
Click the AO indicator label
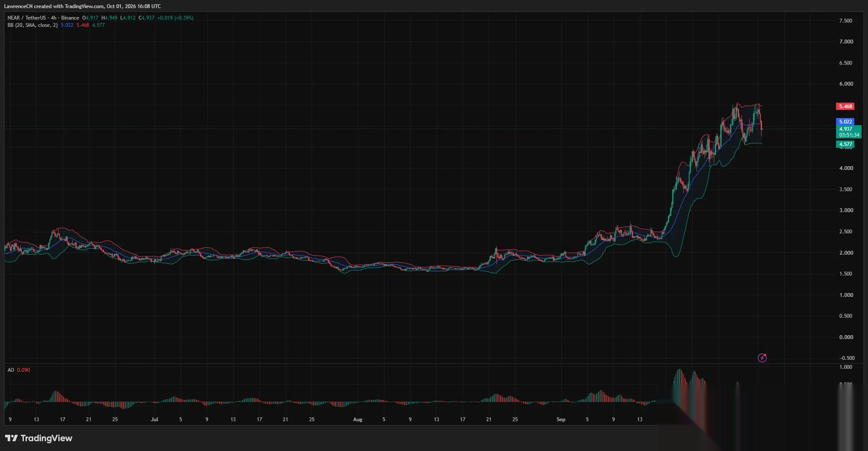pyautogui.click(x=11, y=370)
